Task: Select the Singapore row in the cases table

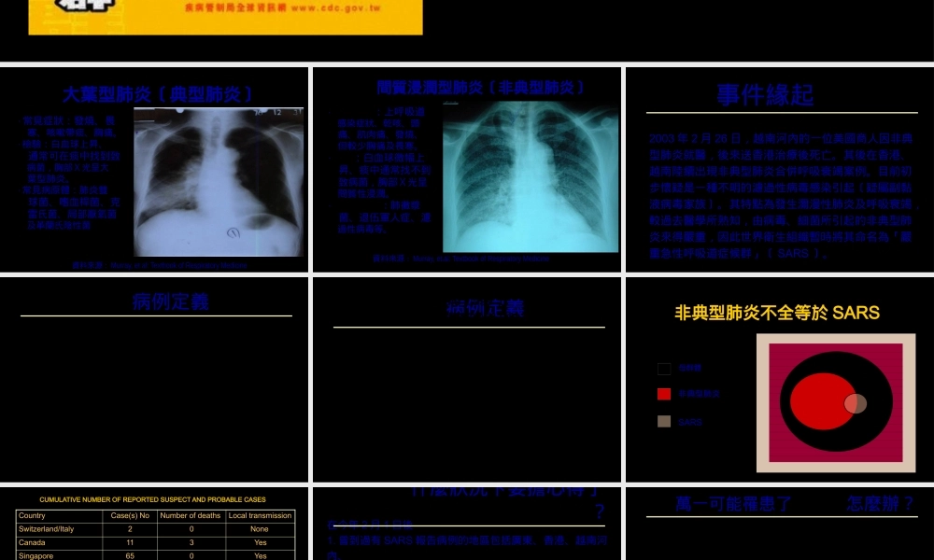Action: pyautogui.click(x=152, y=555)
